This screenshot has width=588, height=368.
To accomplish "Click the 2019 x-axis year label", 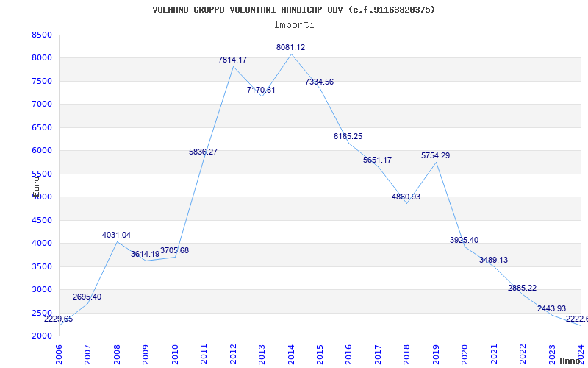I will tap(436, 355).
